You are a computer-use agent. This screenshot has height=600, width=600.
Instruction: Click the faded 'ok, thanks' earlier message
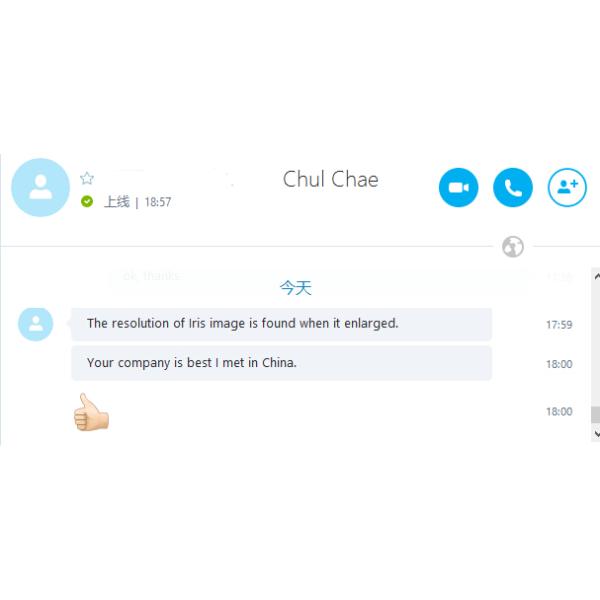click(x=152, y=276)
